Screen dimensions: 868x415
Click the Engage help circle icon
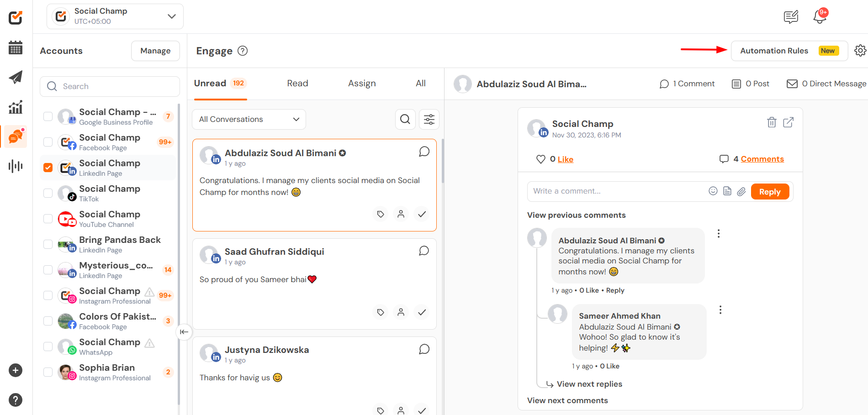[x=243, y=51]
